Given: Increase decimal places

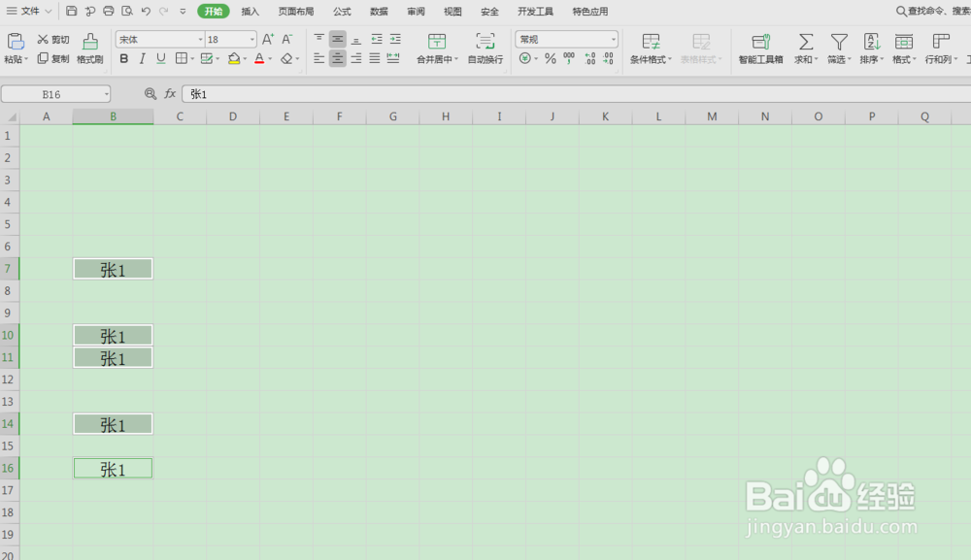Looking at the screenshot, I should pyautogui.click(x=590, y=59).
